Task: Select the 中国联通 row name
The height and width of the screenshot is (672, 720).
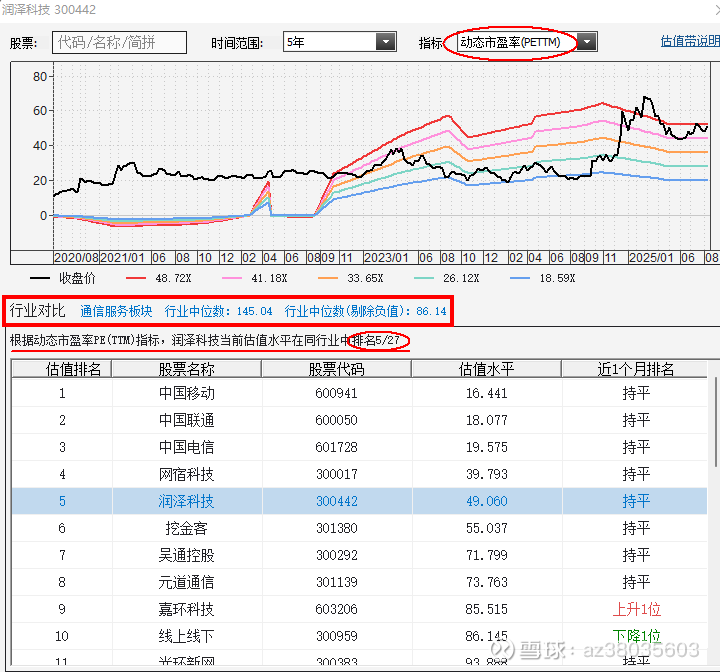Action: (186, 420)
